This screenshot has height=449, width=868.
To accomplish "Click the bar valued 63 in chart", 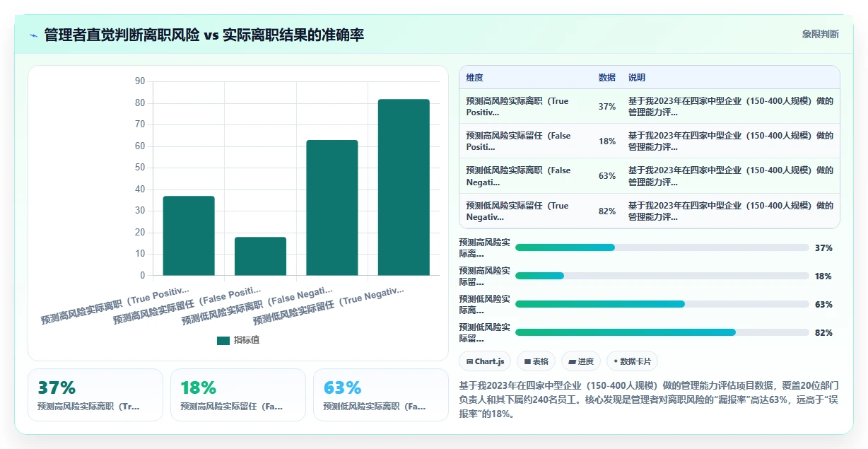I will point(332,208).
